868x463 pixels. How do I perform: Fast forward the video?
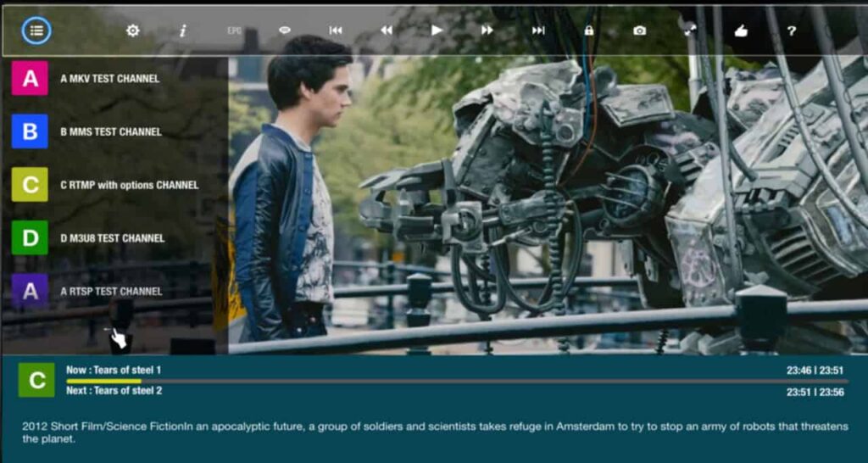tap(487, 31)
